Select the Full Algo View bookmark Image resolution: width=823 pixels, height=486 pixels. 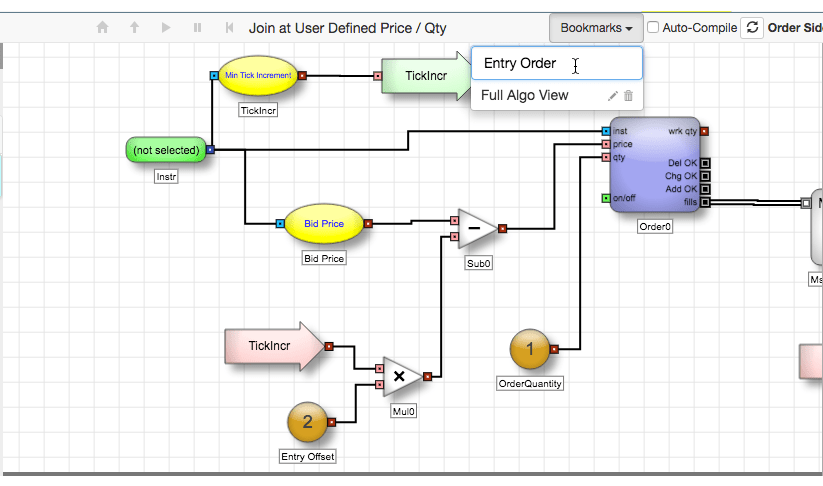(524, 96)
